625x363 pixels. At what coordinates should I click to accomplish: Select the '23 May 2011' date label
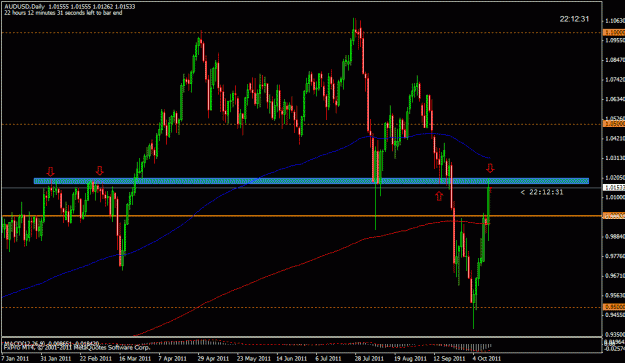tap(253, 358)
